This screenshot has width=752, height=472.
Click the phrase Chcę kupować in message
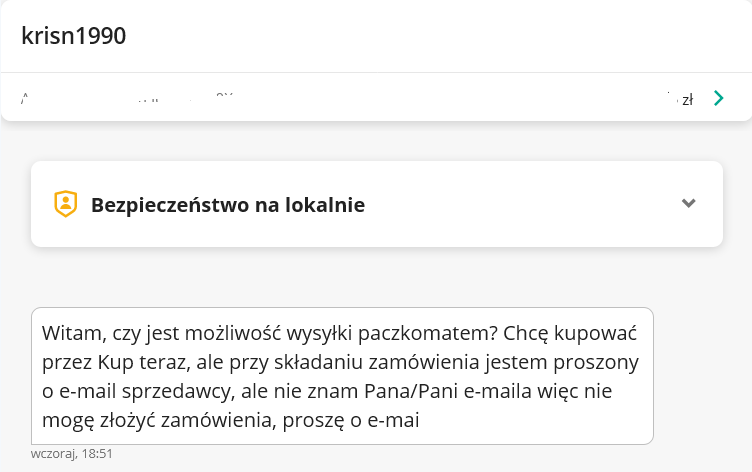coord(570,333)
